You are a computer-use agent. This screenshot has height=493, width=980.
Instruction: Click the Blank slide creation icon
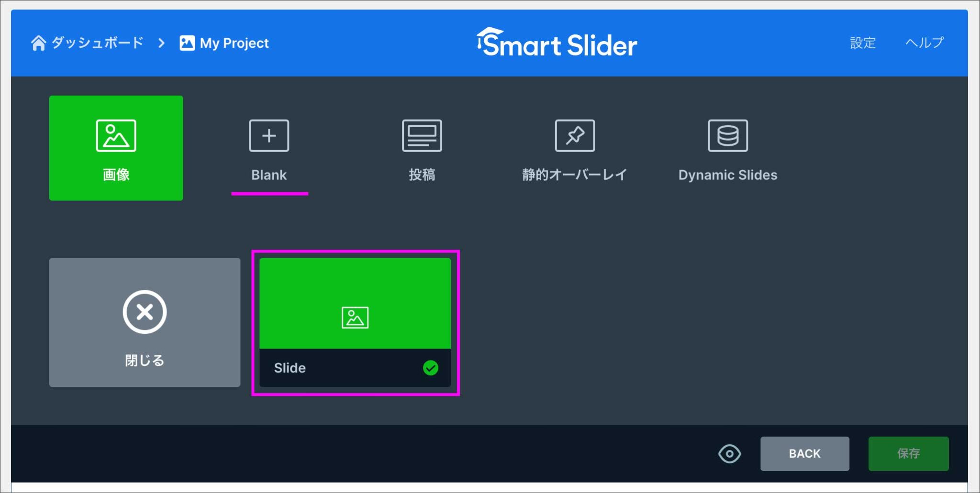tap(269, 135)
